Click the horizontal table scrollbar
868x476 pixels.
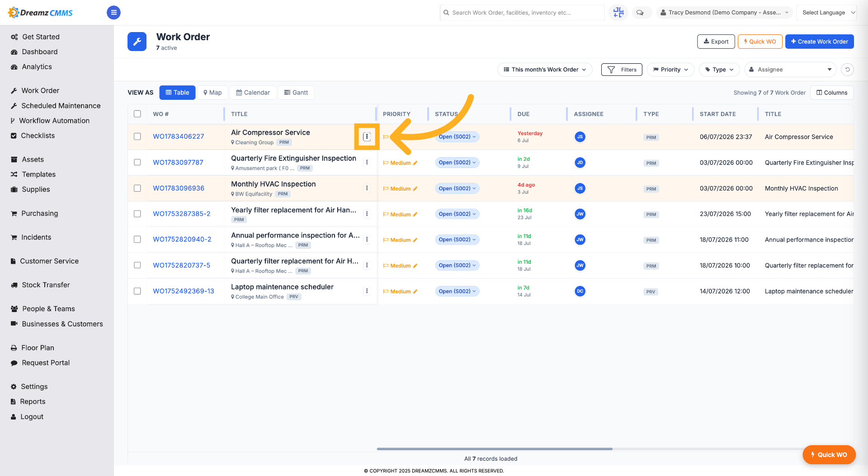tap(495, 449)
